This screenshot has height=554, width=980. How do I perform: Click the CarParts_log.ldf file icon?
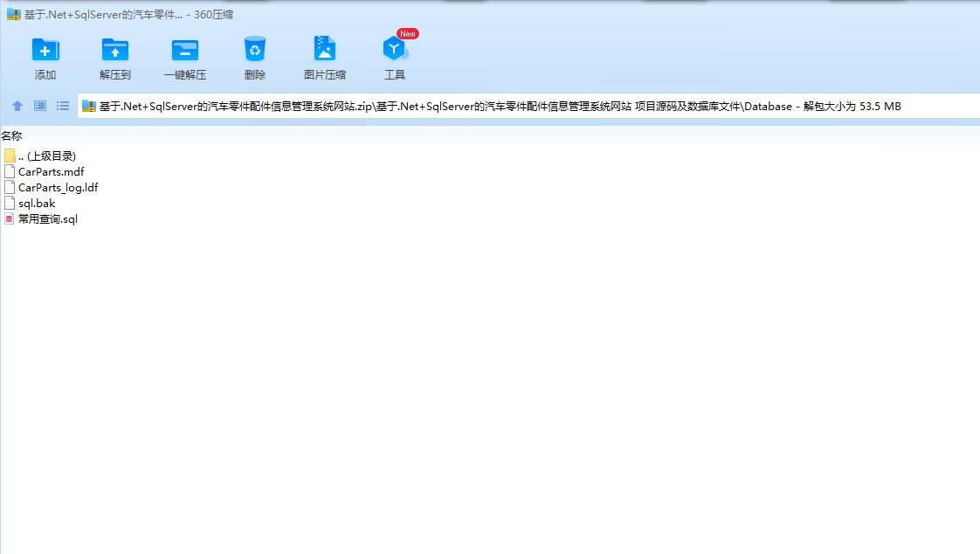[x=10, y=187]
